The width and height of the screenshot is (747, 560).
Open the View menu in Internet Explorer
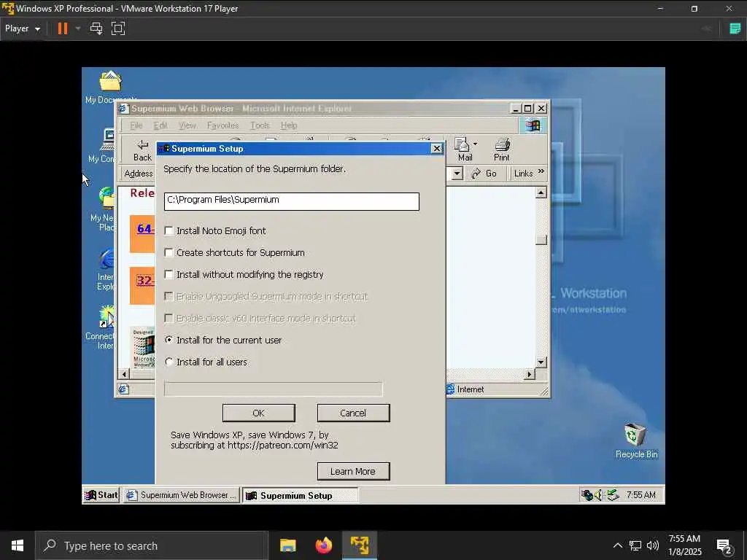187,125
